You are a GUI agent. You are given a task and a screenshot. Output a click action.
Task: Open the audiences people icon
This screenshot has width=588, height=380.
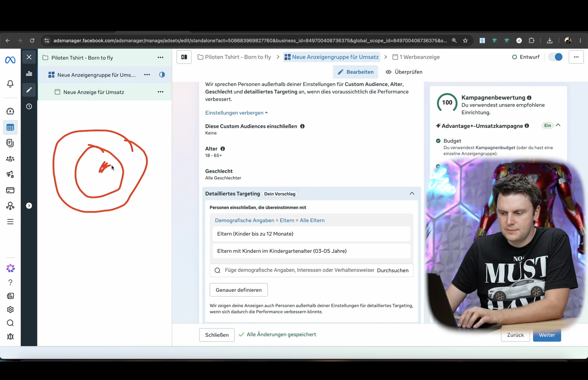pos(10,159)
